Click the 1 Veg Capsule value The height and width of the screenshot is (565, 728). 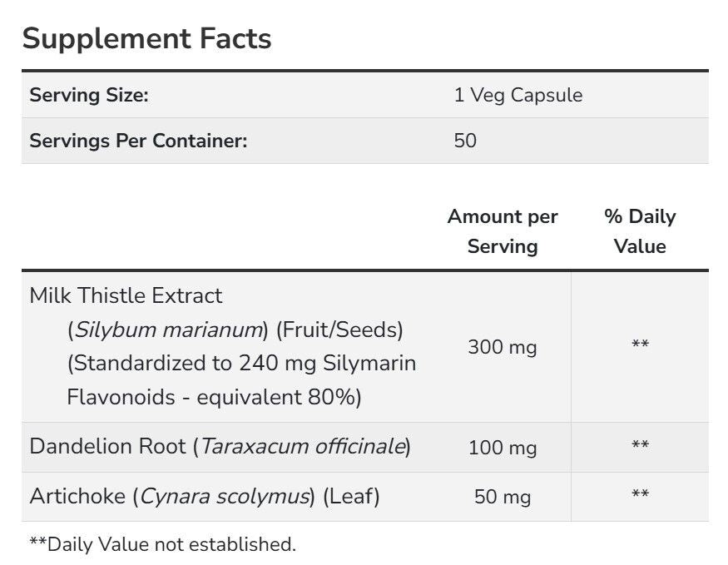pos(518,95)
